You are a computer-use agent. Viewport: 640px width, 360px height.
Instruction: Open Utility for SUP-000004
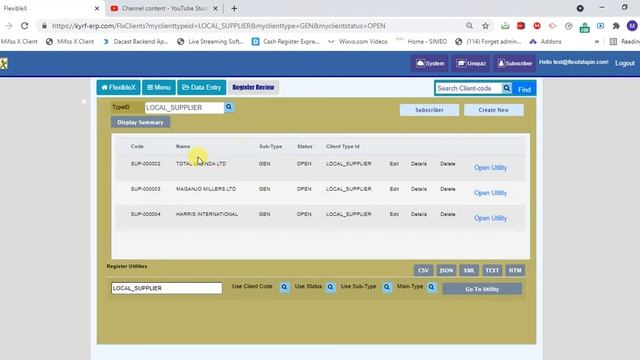(490, 218)
